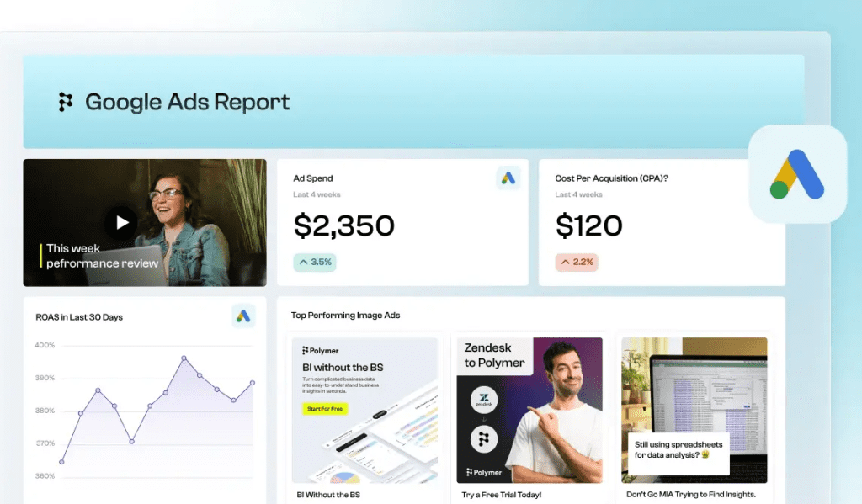Click the first data point on ROAS chart

[x=61, y=462]
